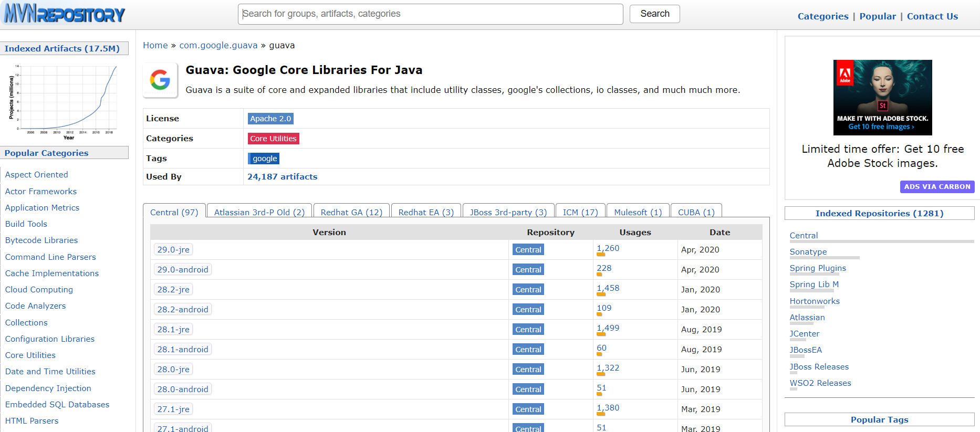Open Dependency Injection category

click(x=48, y=388)
